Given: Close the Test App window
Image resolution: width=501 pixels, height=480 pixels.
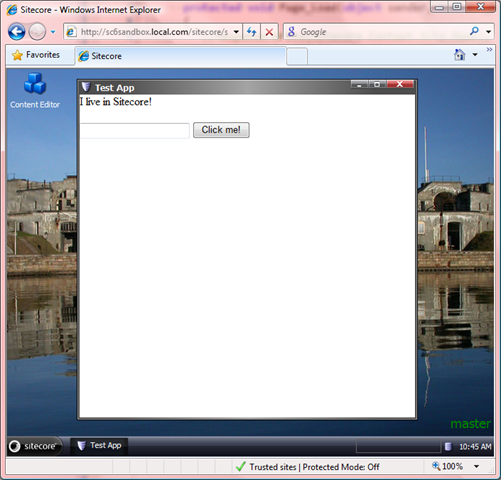Looking at the screenshot, I should click(400, 85).
